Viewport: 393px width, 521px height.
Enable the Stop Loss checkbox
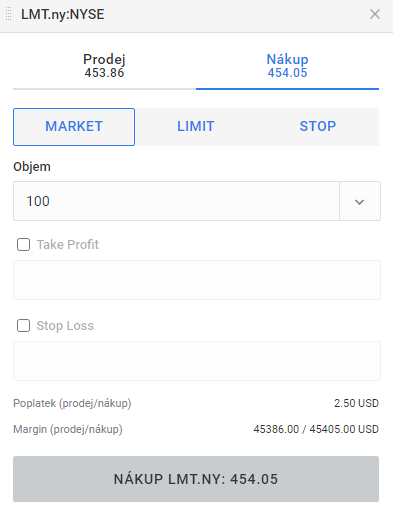tap(23, 326)
